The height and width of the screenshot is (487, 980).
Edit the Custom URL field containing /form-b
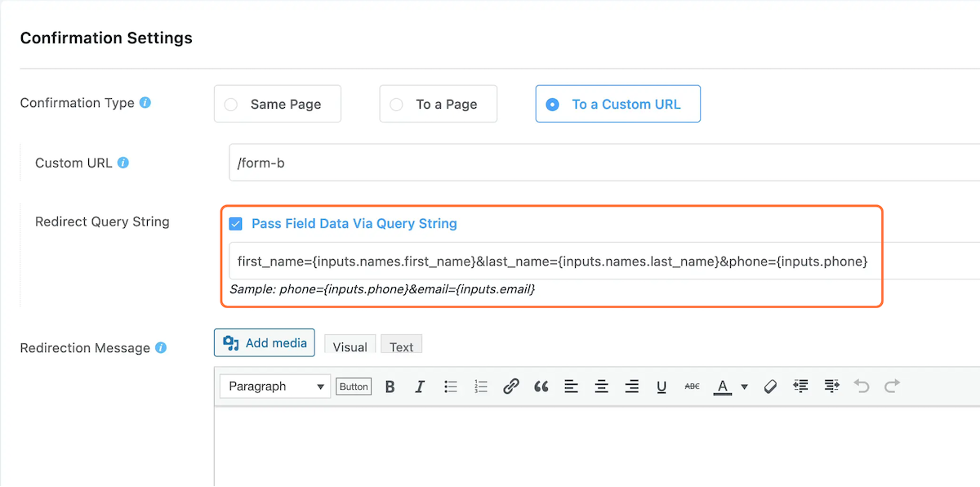pyautogui.click(x=490, y=163)
